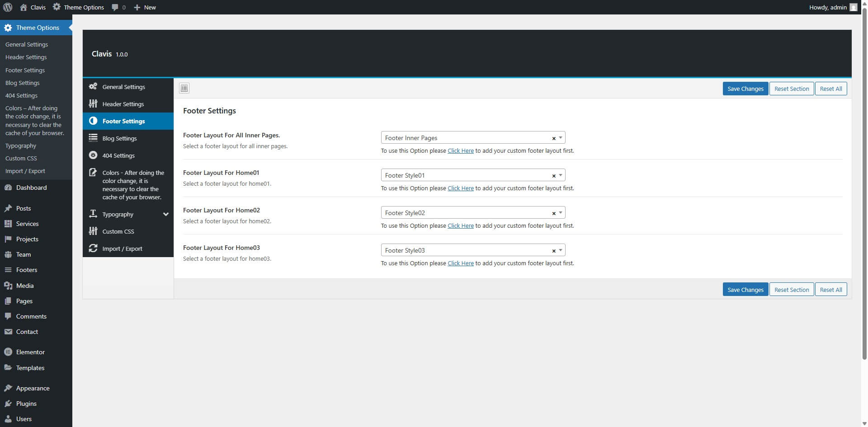Click the comments bubble icon in admin bar
Screen dimensions: 868x427
coord(115,7)
